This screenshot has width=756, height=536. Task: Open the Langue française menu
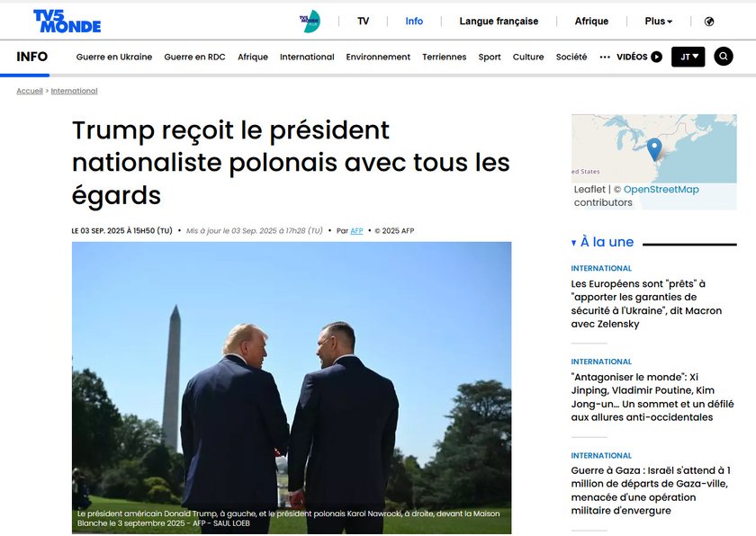pos(499,22)
